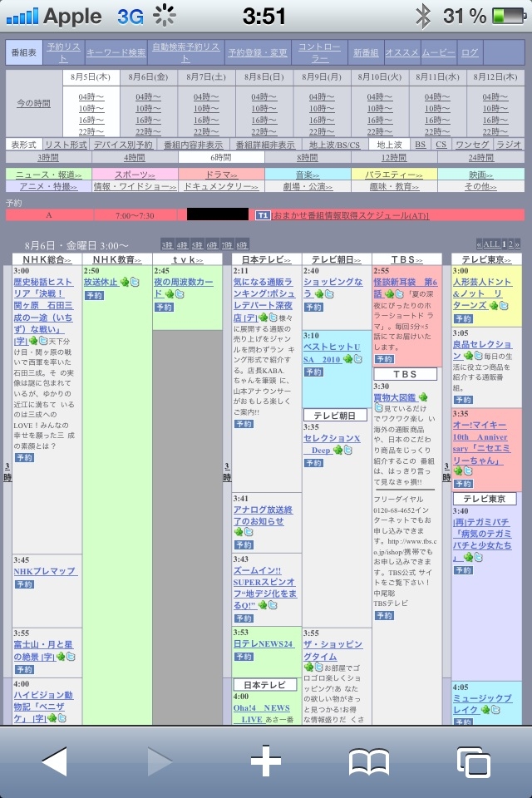Select the ワンセグ broadcast filter
532x798 pixels.
click(x=472, y=145)
